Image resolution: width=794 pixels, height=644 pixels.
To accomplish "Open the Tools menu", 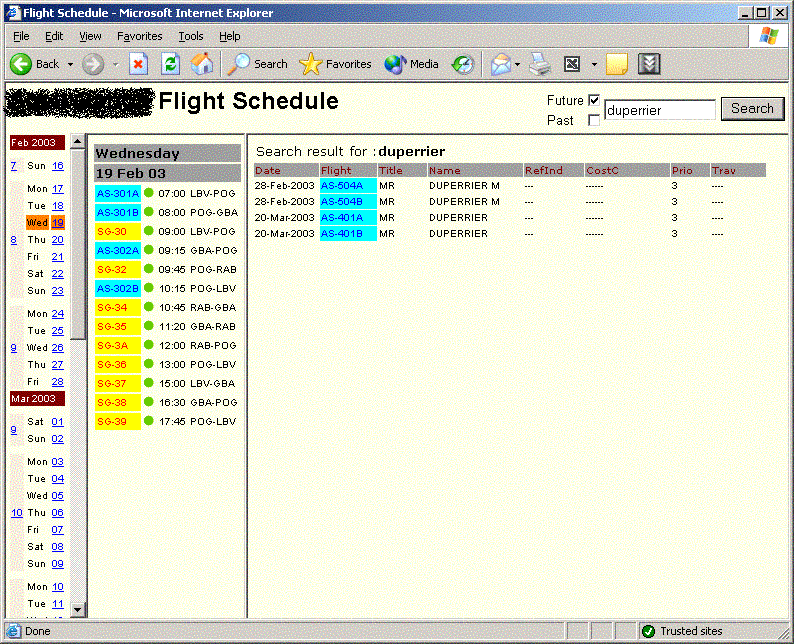I will (x=190, y=36).
